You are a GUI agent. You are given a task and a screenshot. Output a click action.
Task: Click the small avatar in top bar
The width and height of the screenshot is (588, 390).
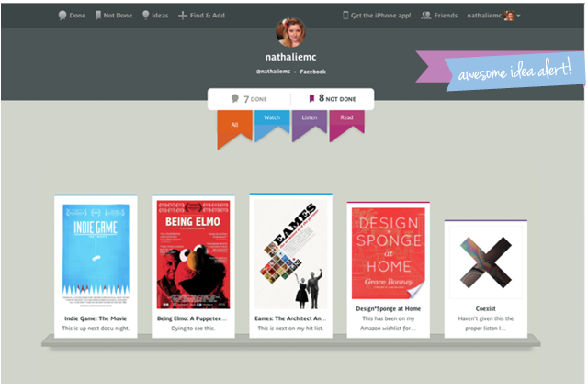[509, 16]
